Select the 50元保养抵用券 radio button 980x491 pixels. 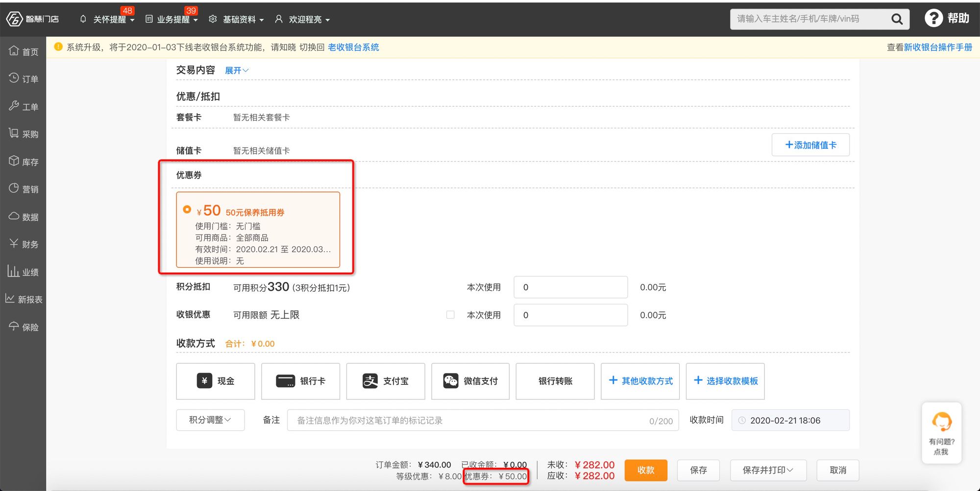tap(187, 210)
